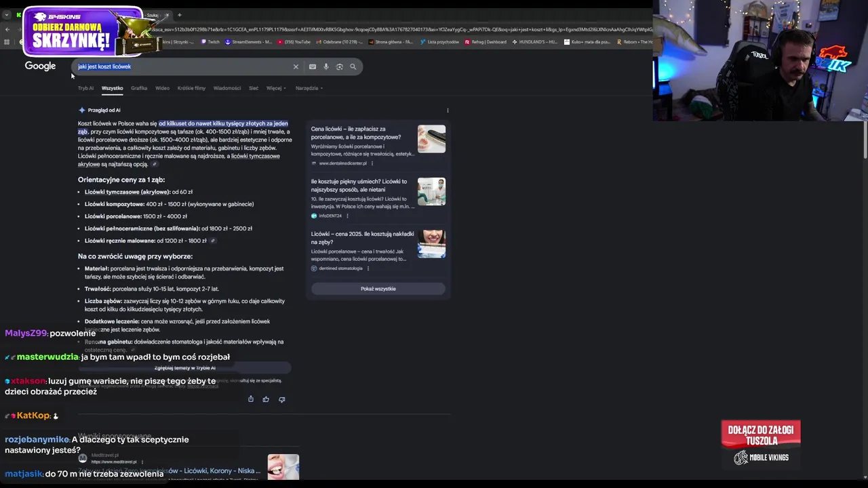Open the HUNDLAND'S bookmark
Viewport: 868px width, 488px height.
click(534, 42)
